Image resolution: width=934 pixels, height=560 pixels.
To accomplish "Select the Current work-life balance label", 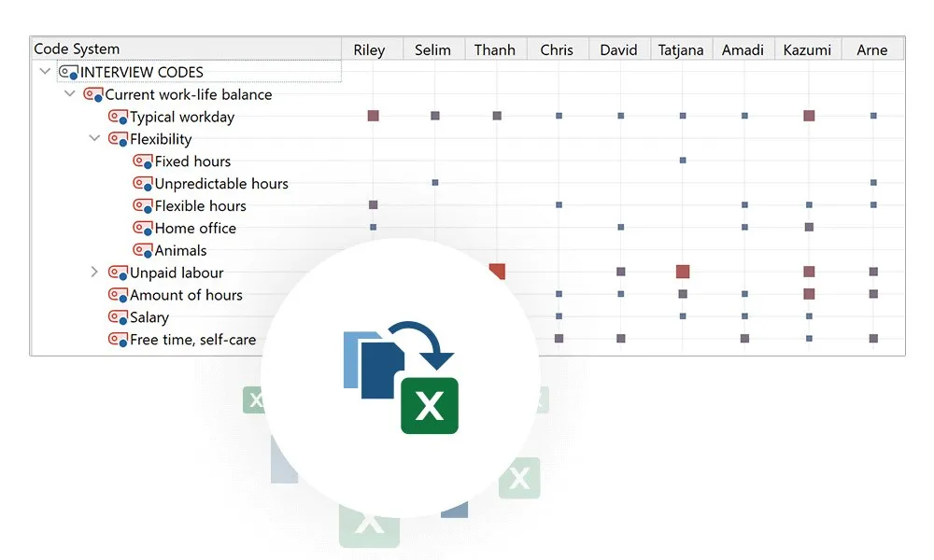I will pyautogui.click(x=189, y=94).
